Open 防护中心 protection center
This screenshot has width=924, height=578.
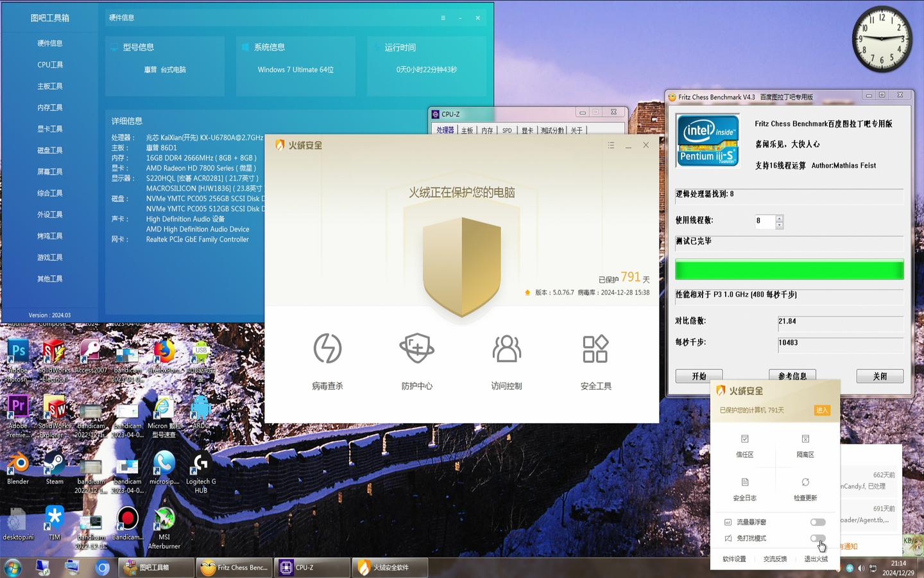(x=417, y=361)
